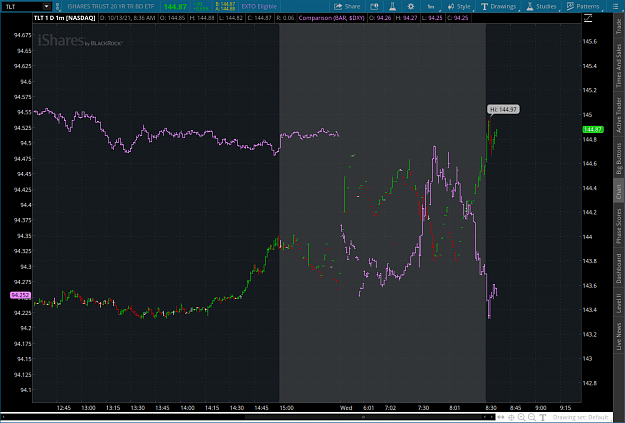625x423 pixels.
Task: Click the 15:00 time axis label
Action: 287,407
